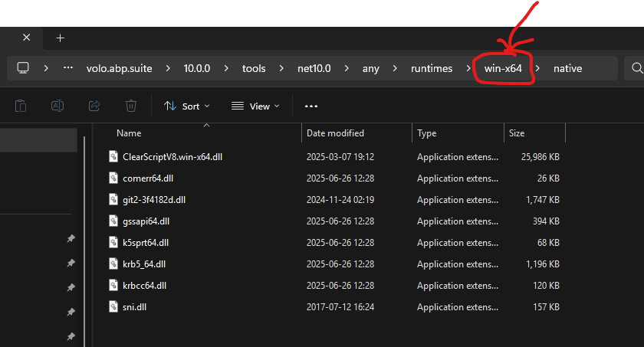Click the Paste clipboard icon in toolbar
The width and height of the screenshot is (644, 347).
click(21, 106)
